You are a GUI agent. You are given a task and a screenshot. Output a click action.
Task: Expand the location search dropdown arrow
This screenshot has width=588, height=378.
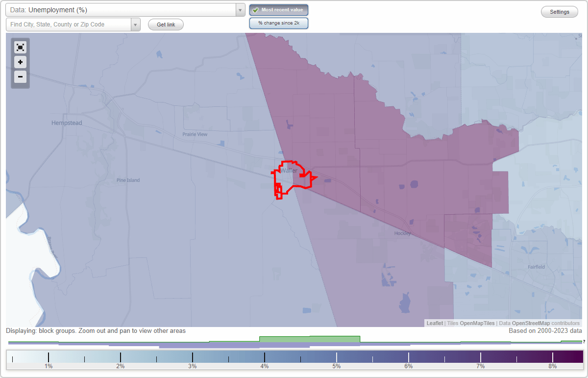(136, 24)
